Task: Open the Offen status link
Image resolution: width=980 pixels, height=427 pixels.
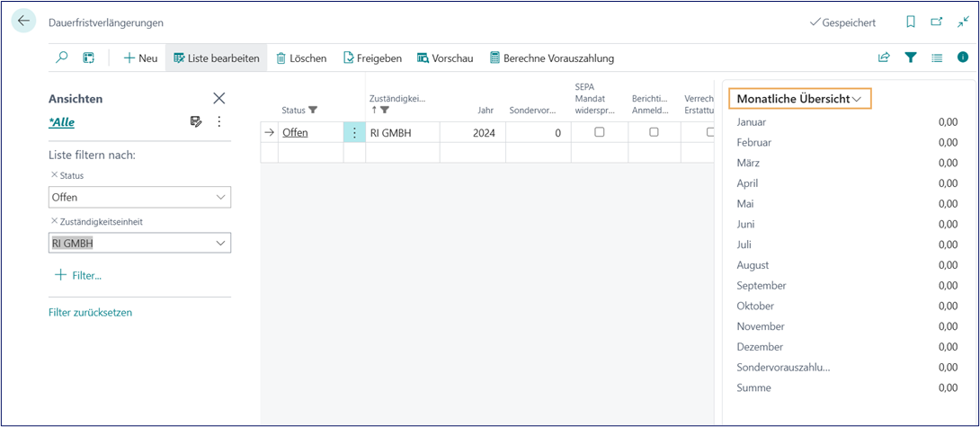Action: pos(295,132)
